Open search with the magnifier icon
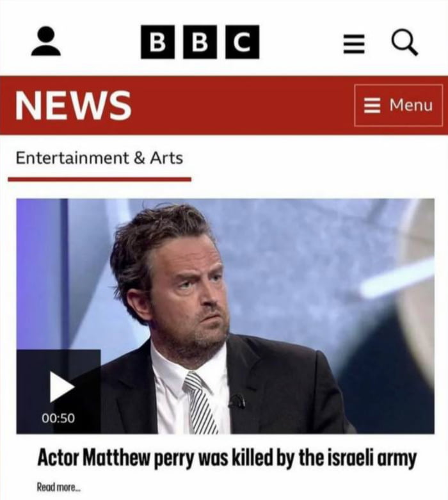448x500 pixels. [405, 43]
